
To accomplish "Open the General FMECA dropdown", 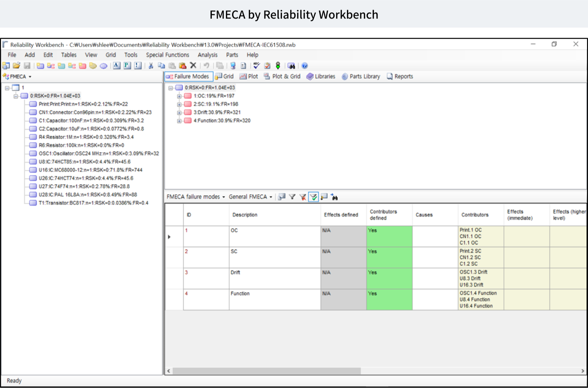I will pyautogui.click(x=271, y=197).
